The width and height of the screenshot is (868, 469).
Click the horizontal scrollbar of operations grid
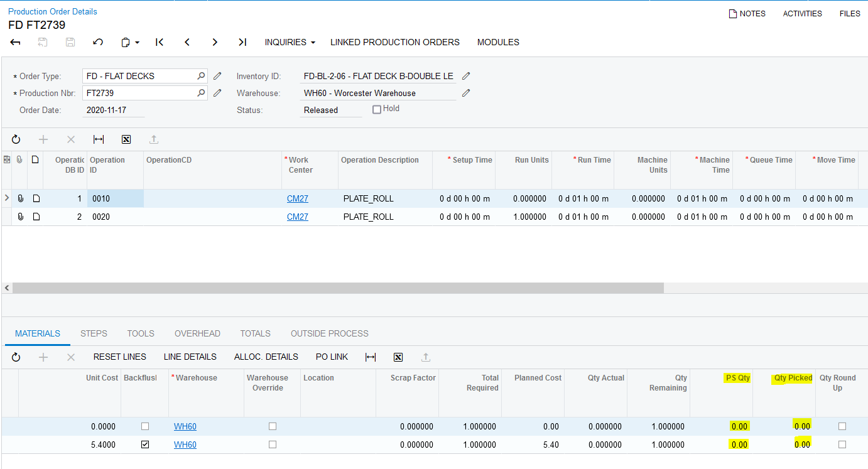(338, 288)
